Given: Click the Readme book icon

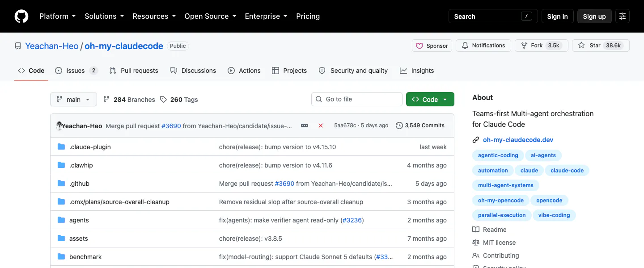Looking at the screenshot, I should tap(476, 230).
